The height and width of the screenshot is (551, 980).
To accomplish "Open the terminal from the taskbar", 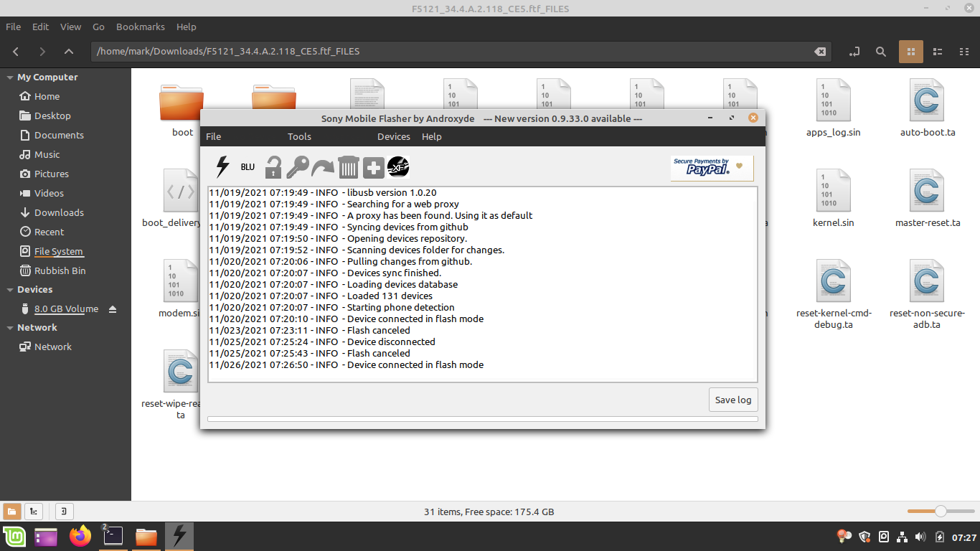I will [113, 537].
